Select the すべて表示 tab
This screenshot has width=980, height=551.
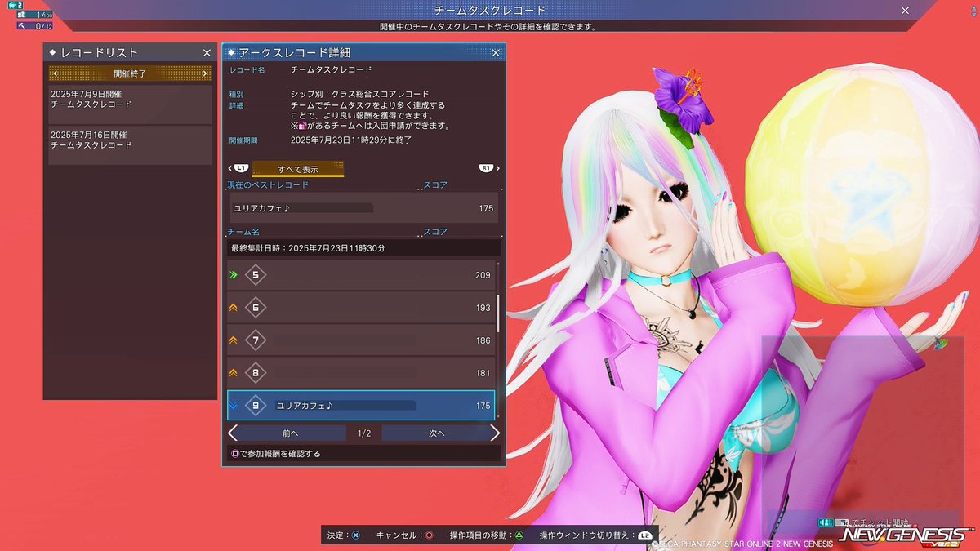[x=298, y=169]
